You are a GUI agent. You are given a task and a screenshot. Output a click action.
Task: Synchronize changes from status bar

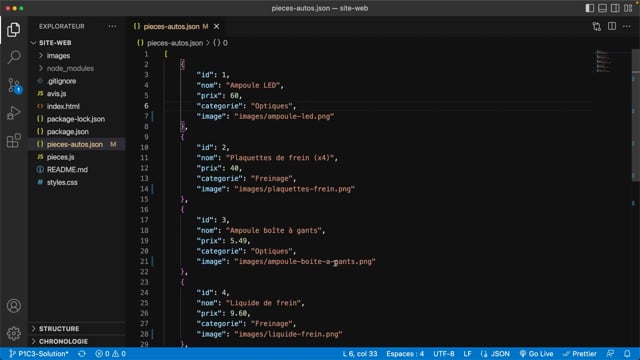click(82, 354)
